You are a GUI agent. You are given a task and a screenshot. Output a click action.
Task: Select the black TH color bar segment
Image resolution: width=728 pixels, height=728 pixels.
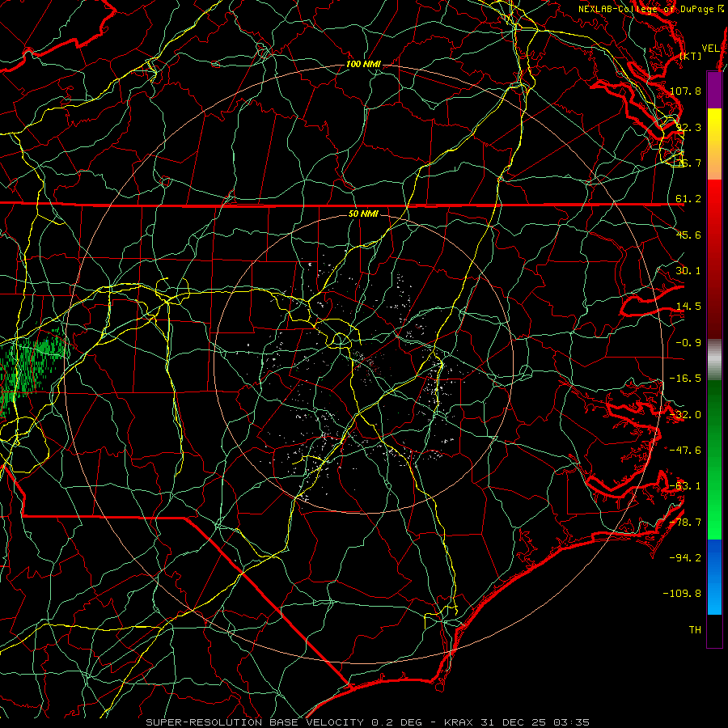click(x=714, y=630)
